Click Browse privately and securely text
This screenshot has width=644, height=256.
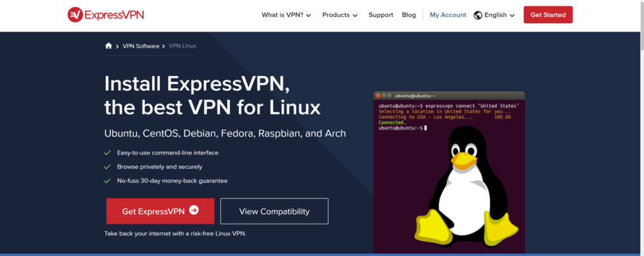click(x=159, y=167)
